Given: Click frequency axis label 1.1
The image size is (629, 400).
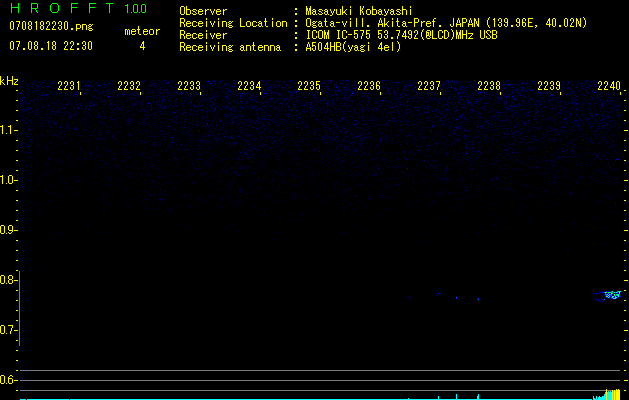Looking at the screenshot, I should click(x=9, y=130).
